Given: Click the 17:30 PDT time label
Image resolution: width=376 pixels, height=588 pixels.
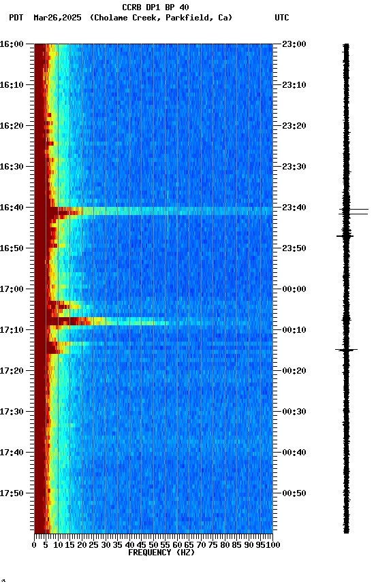Looking at the screenshot, I should (x=12, y=412).
